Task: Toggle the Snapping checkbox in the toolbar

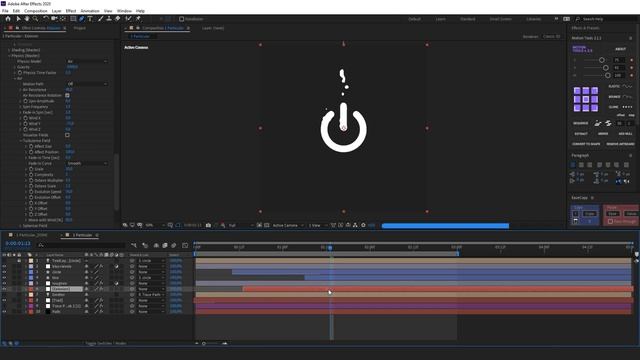Action: 182,19
